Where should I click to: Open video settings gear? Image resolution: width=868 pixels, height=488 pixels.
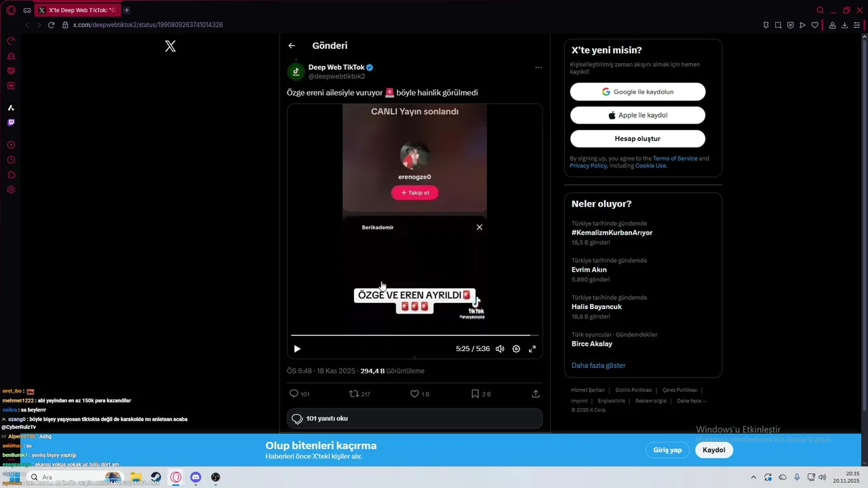point(516,349)
